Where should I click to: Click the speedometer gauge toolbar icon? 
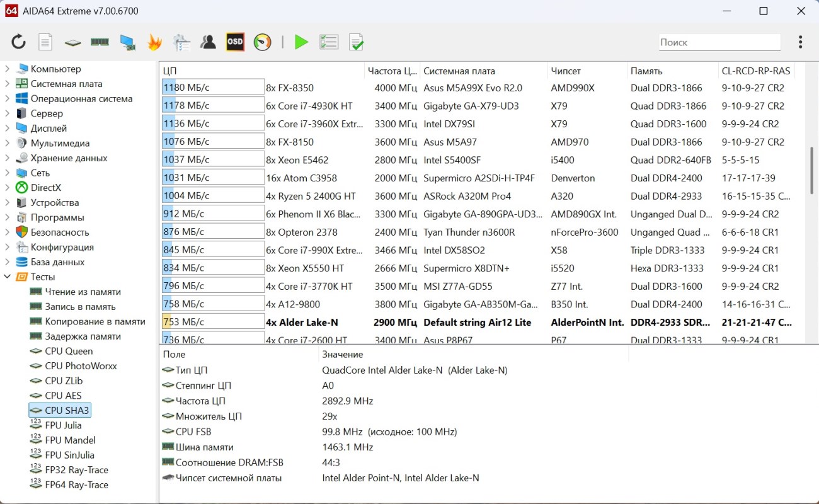point(262,42)
